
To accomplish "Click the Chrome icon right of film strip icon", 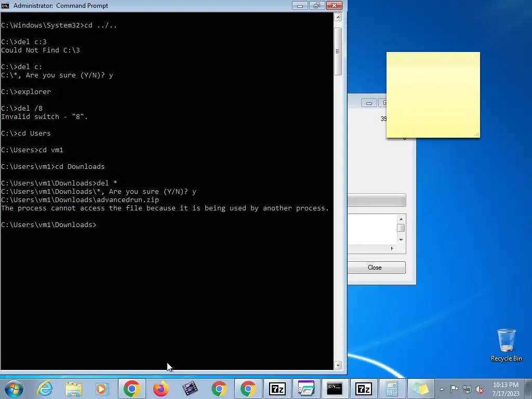I will (219, 389).
